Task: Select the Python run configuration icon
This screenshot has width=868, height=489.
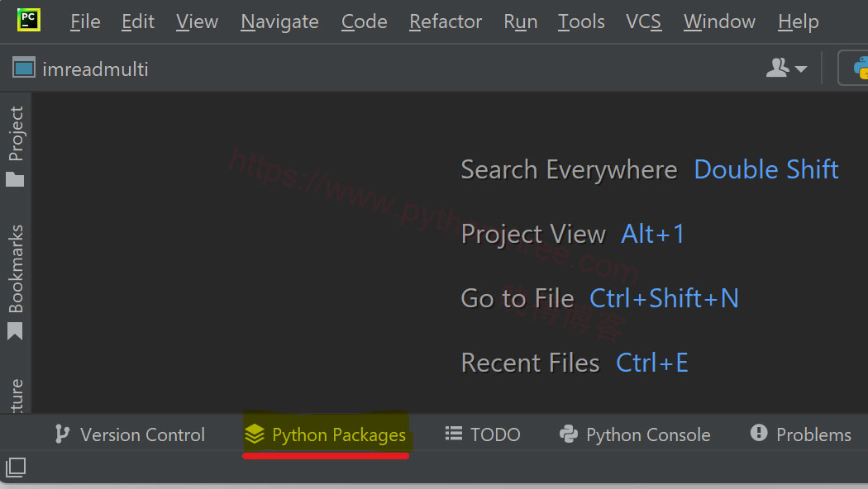Action: pos(860,68)
